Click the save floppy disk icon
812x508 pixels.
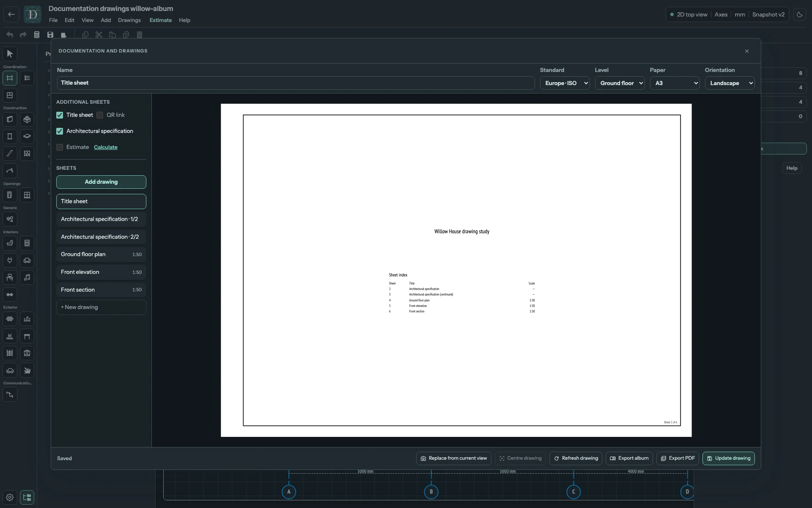coord(50,35)
